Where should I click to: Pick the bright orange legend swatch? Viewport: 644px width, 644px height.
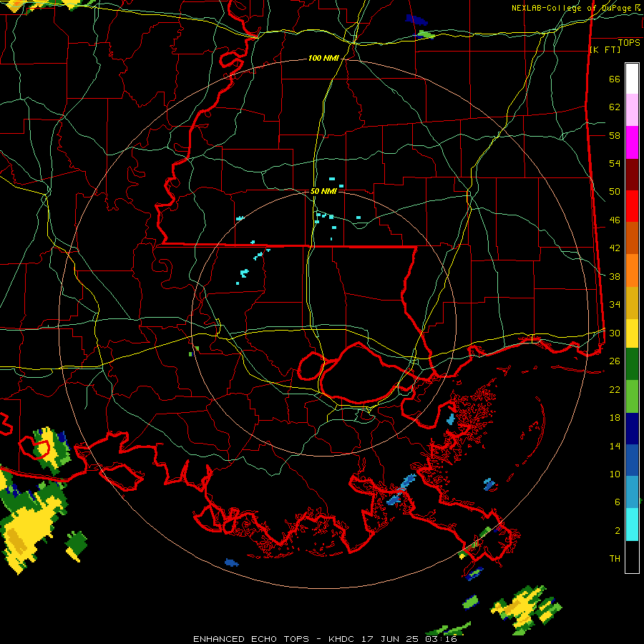coord(632,270)
